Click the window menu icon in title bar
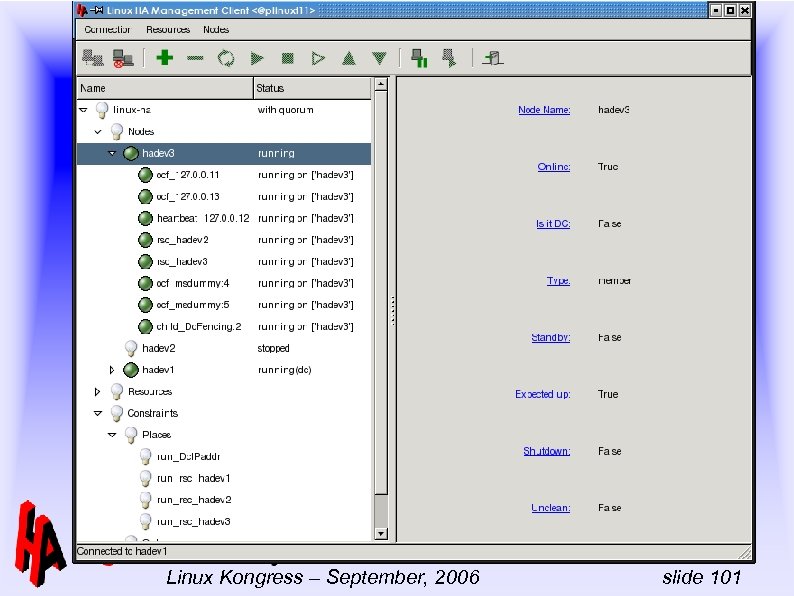The height and width of the screenshot is (596, 794). pos(82,10)
